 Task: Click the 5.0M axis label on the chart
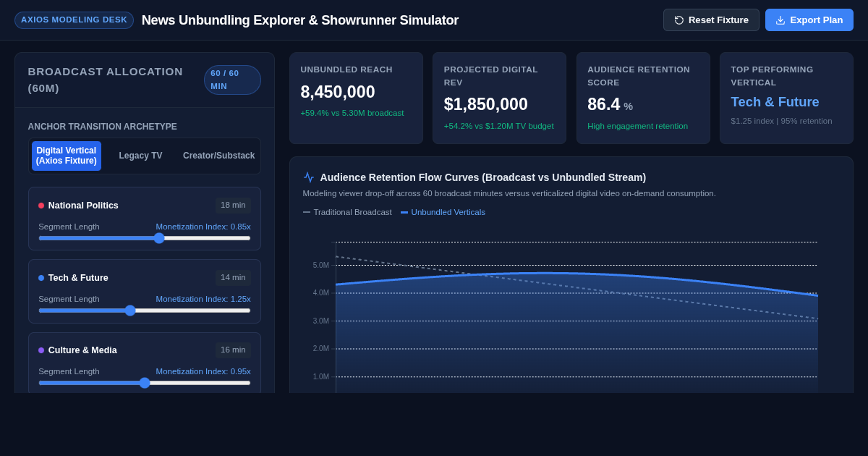point(320,266)
